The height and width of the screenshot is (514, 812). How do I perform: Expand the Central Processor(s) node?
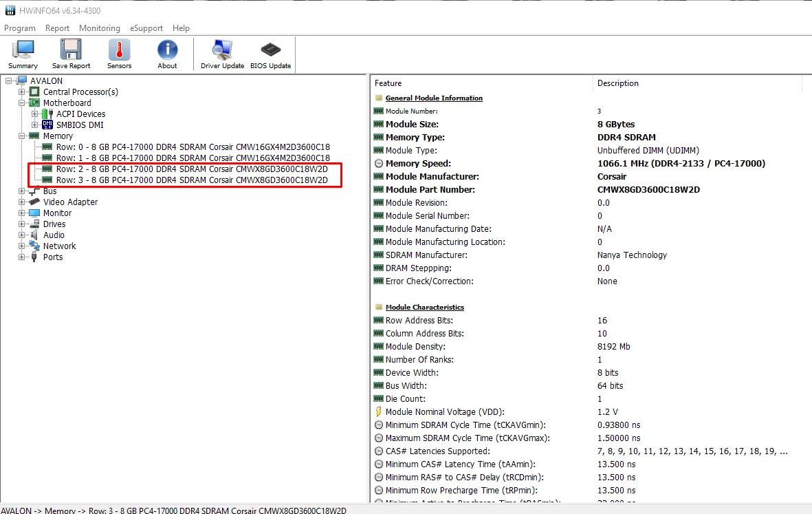click(x=21, y=92)
